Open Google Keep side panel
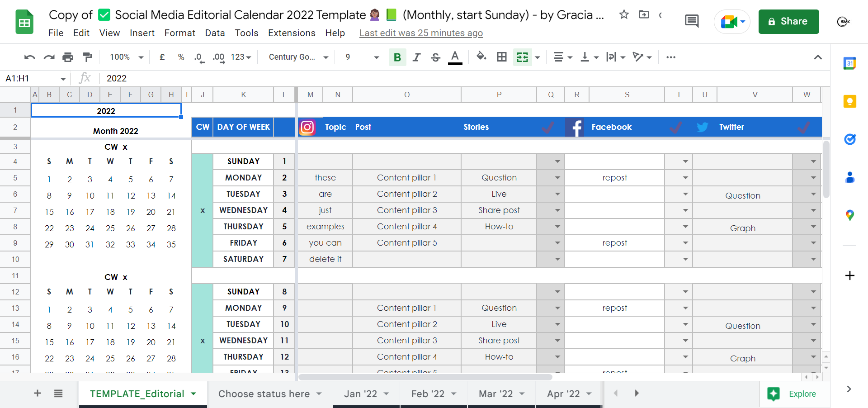 (850, 101)
